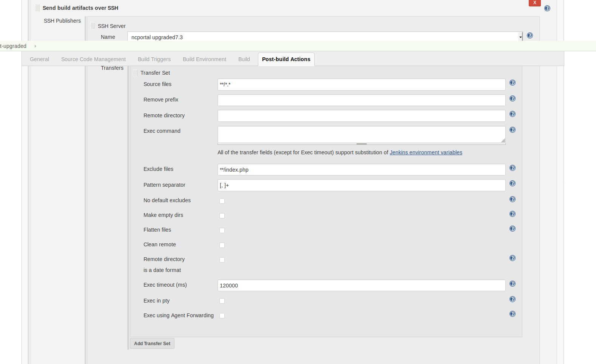Click into the Remote directory text field
The width and height of the screenshot is (596, 364).
(361, 116)
